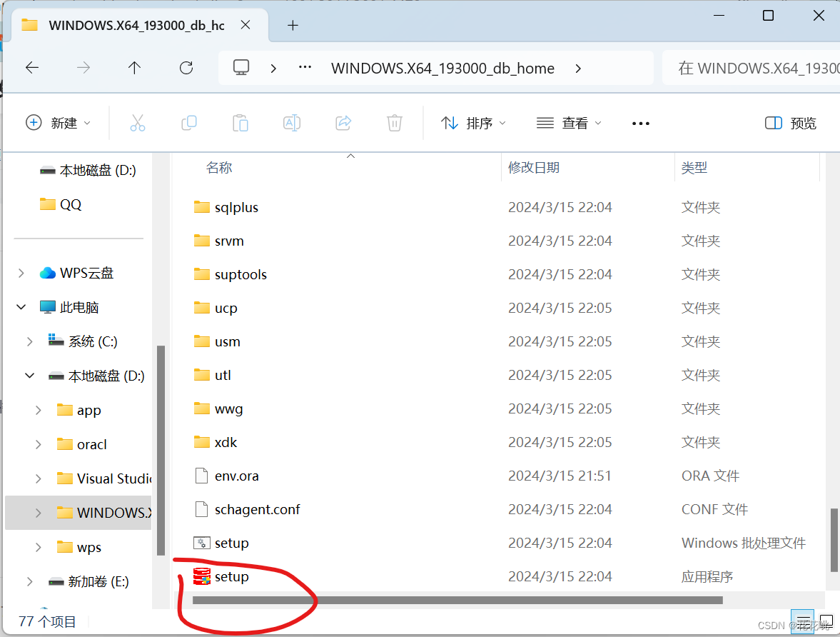This screenshot has height=637, width=840.
Task: Click the Rename icon in toolbar
Action: (292, 124)
